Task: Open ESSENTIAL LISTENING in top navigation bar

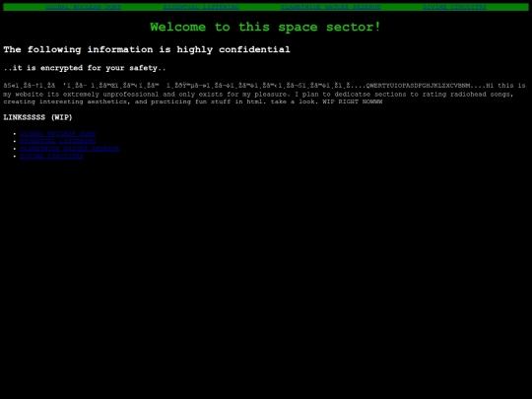Action: pyautogui.click(x=201, y=7)
